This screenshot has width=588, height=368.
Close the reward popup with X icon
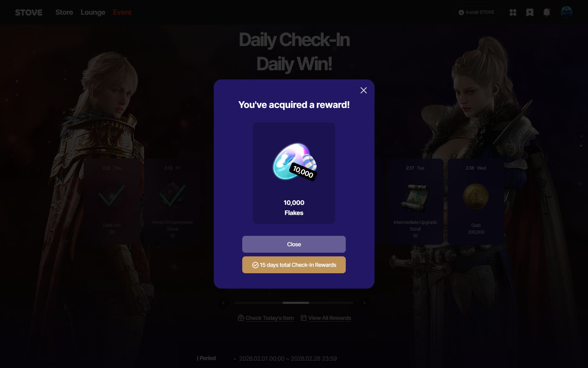coord(364,90)
